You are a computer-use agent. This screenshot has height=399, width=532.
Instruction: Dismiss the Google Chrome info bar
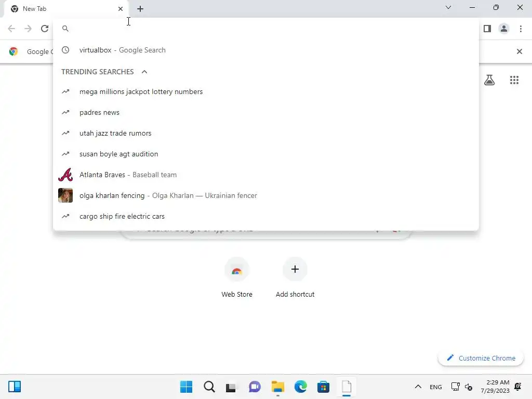point(519,51)
